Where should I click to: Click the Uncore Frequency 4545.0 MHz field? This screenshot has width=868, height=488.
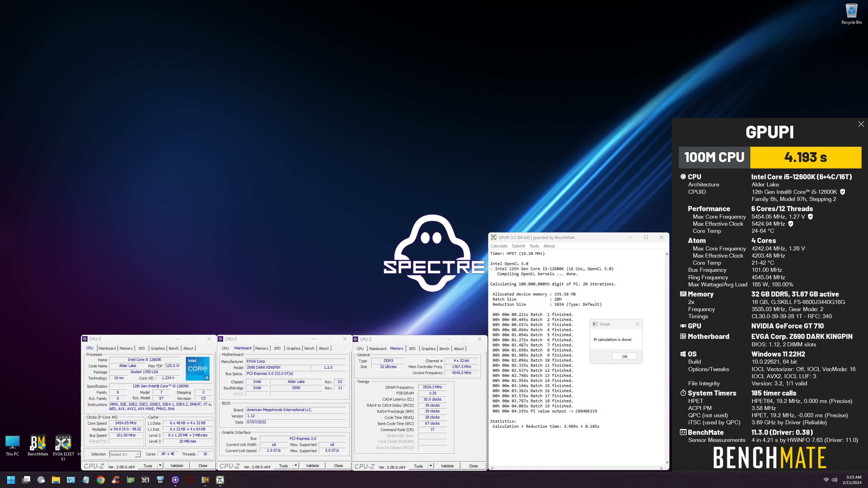461,373
